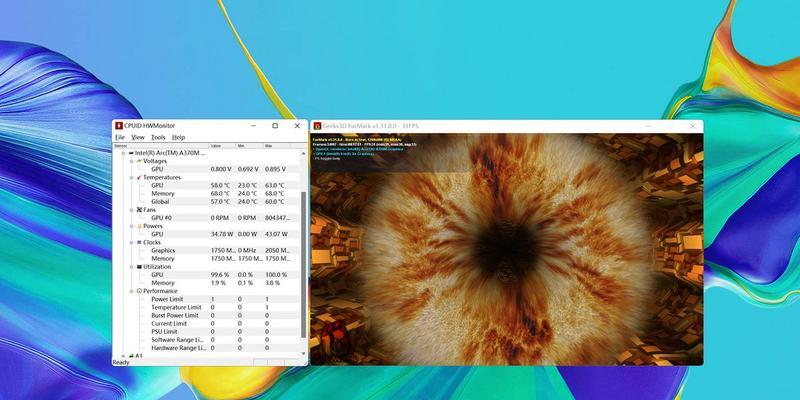This screenshot has width=800, height=400.
Task: Select the Utilization category icon
Action: pos(139,266)
